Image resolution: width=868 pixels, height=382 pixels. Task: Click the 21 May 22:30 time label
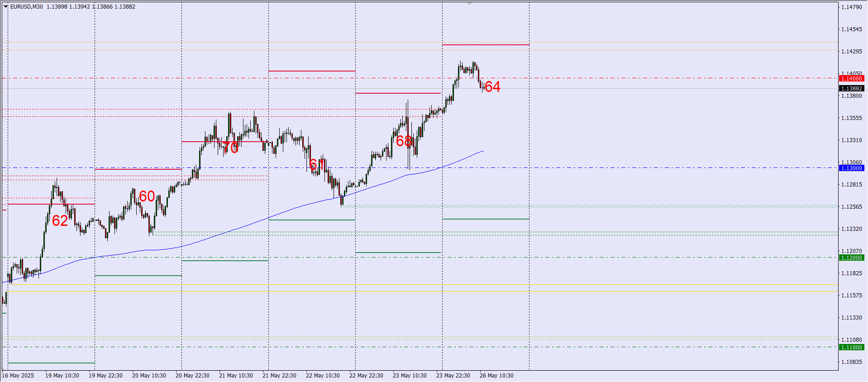[x=279, y=376]
